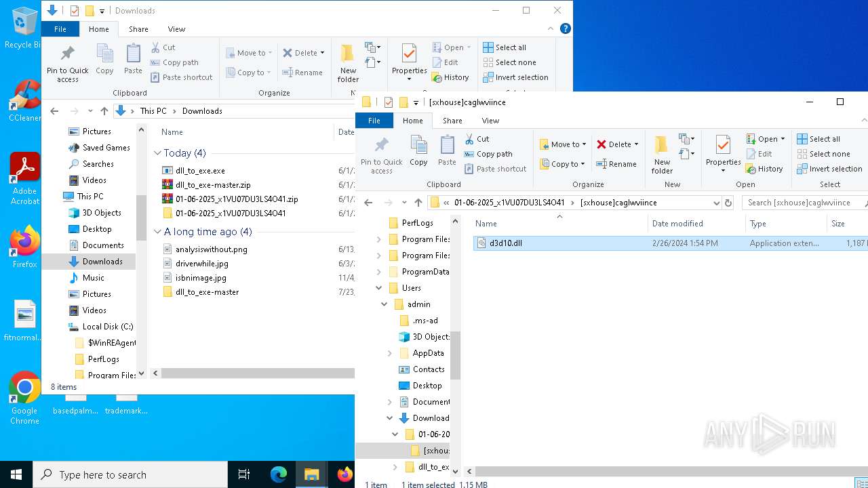Click Select all in the front window

818,139
